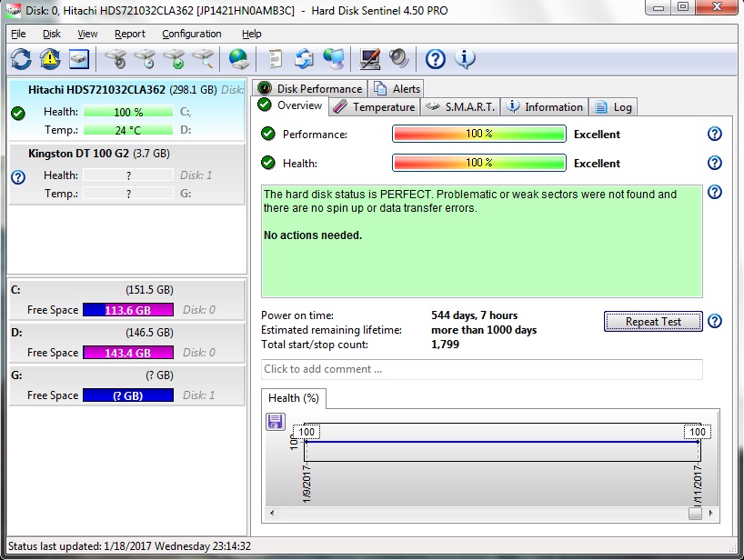
Task: Click the disk-with-speaker noise test icon
Action: point(116,59)
